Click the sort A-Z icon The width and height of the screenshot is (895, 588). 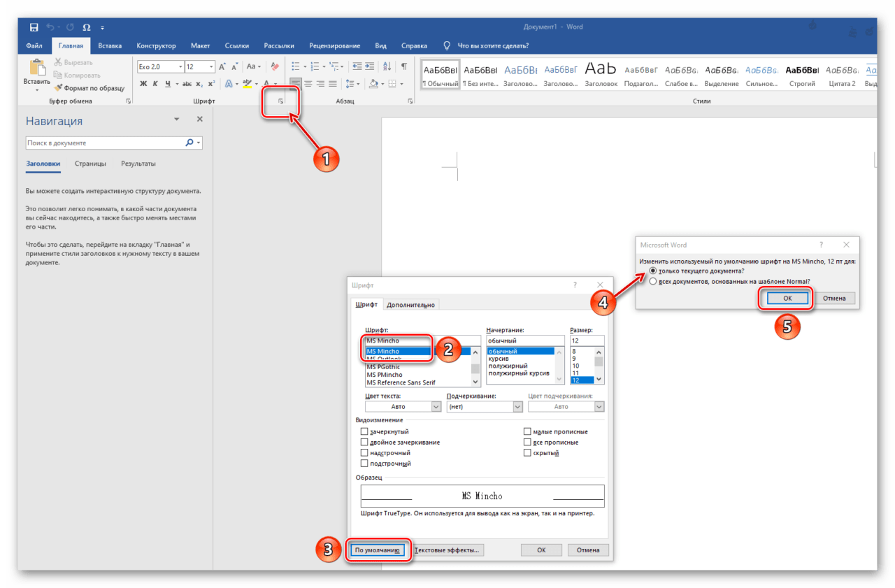click(x=387, y=66)
